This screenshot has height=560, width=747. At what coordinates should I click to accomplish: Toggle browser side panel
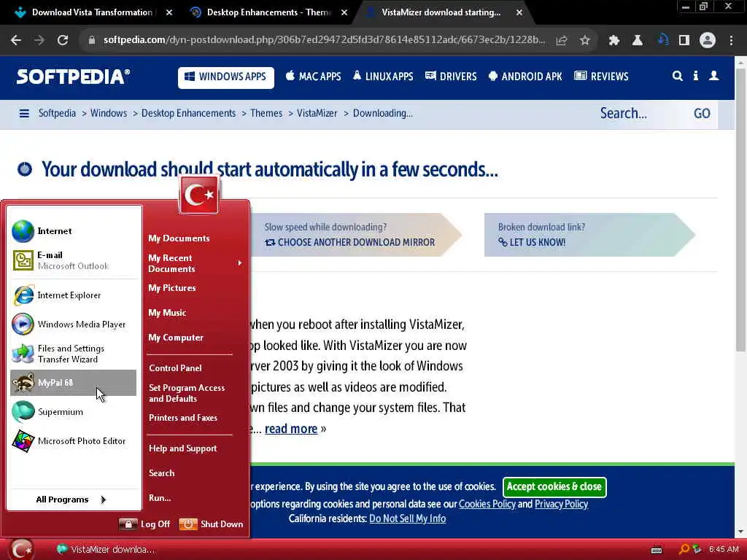tap(684, 41)
